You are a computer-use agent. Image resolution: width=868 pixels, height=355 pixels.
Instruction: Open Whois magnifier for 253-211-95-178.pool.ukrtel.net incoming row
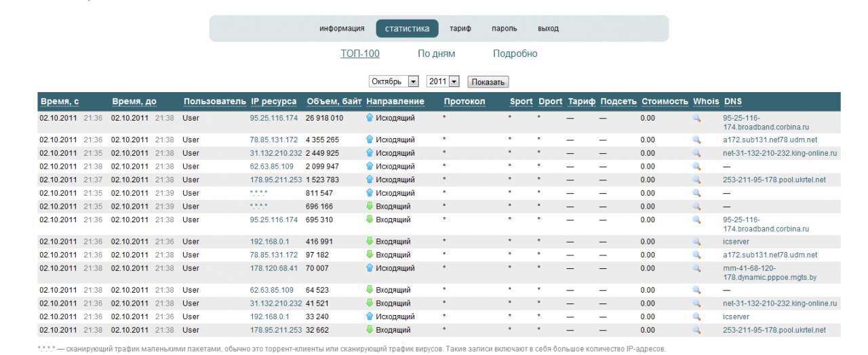696,330
